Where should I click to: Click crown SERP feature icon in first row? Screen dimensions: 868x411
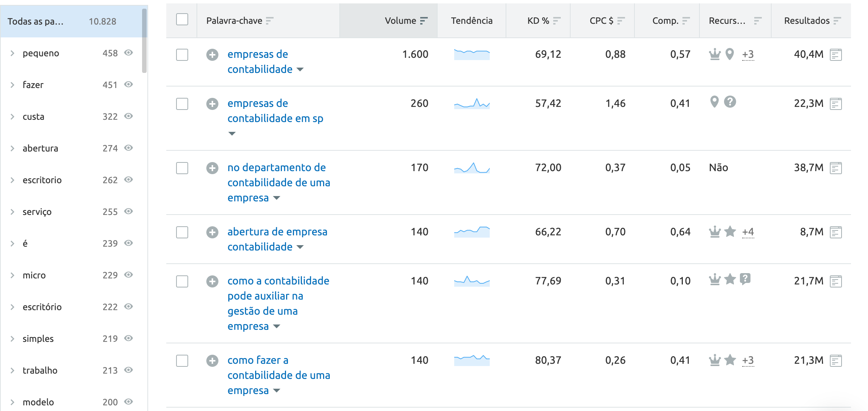point(715,54)
